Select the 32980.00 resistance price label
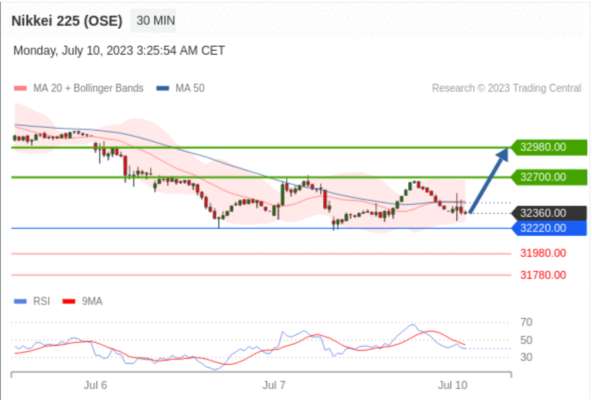The height and width of the screenshot is (400, 592). (549, 147)
